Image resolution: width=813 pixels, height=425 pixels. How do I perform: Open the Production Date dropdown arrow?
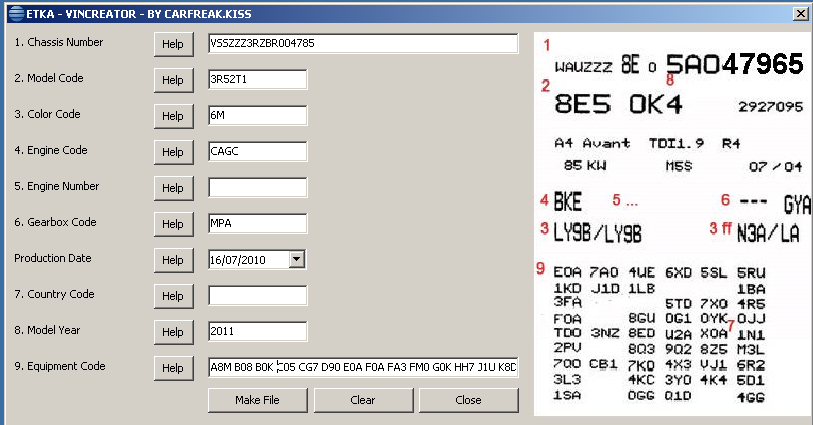tap(297, 259)
